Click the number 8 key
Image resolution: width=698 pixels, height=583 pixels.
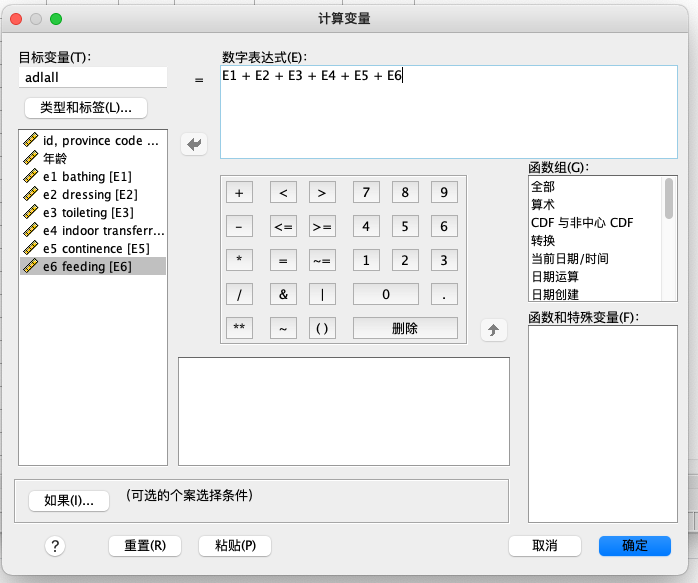point(405,193)
